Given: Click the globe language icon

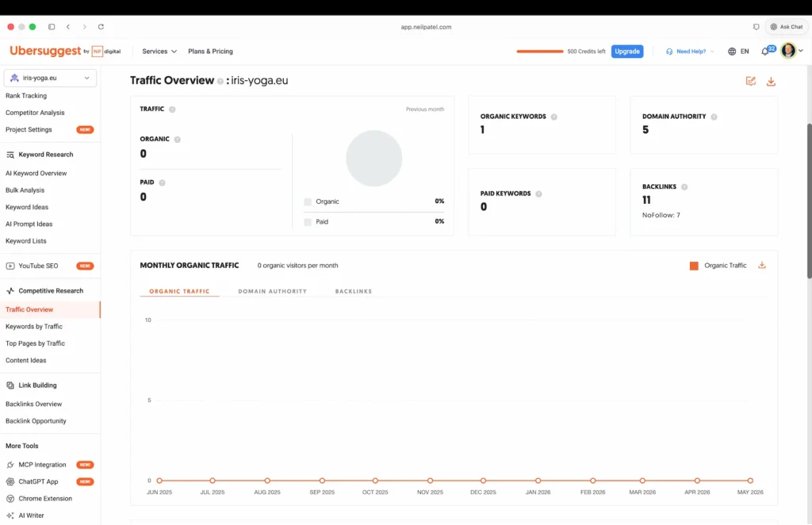Looking at the screenshot, I should click(732, 52).
